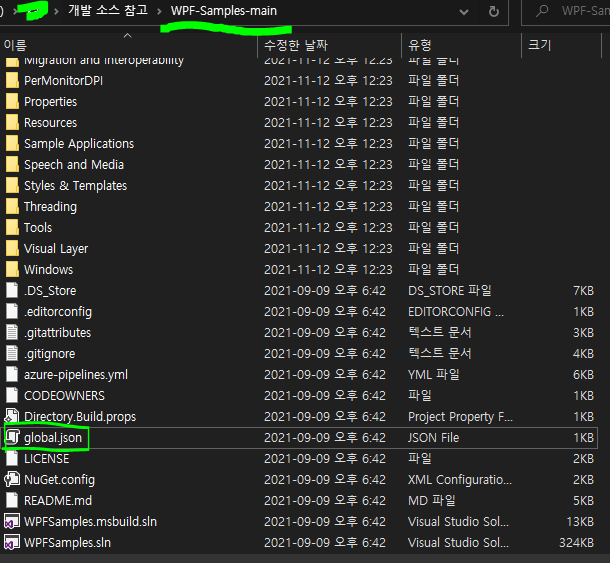The width and height of the screenshot is (610, 563).
Task: Select the azure-pipelines.yml file name
Action: pos(76,375)
